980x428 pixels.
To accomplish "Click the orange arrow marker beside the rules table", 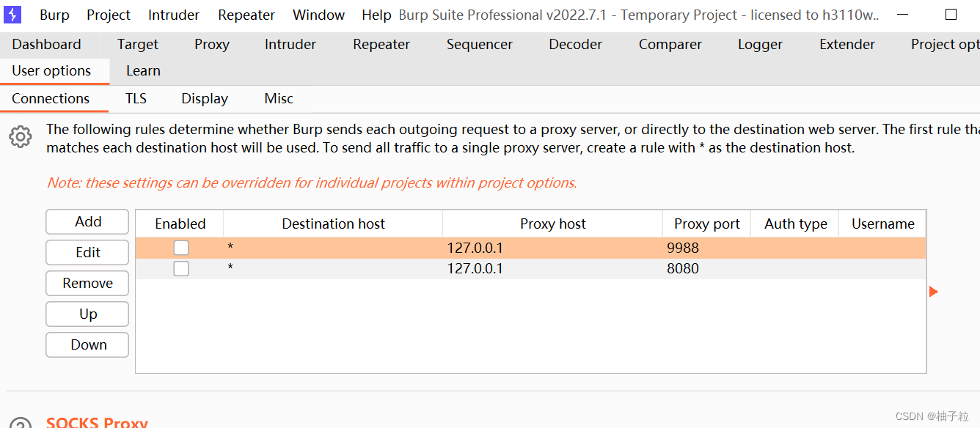I will (x=933, y=291).
